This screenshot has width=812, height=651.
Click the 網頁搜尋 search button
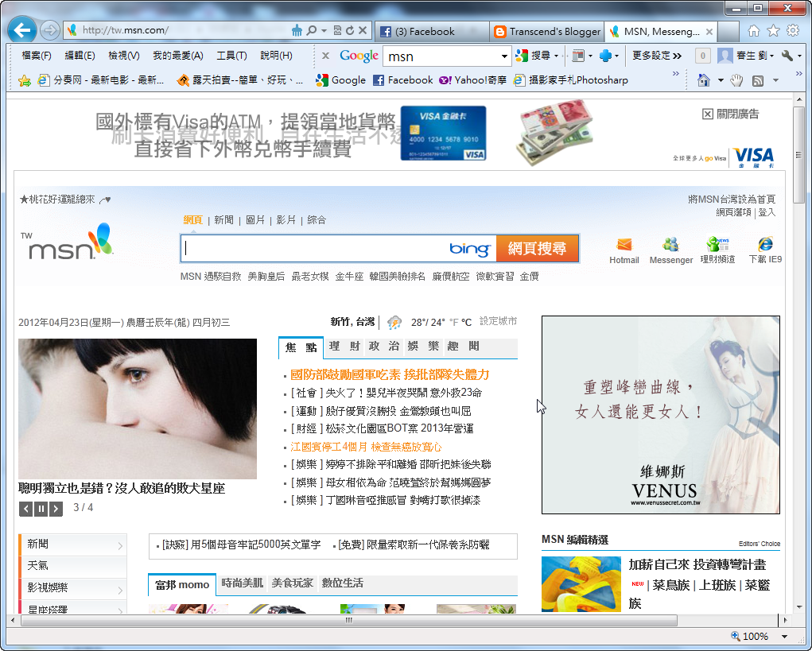coord(537,248)
